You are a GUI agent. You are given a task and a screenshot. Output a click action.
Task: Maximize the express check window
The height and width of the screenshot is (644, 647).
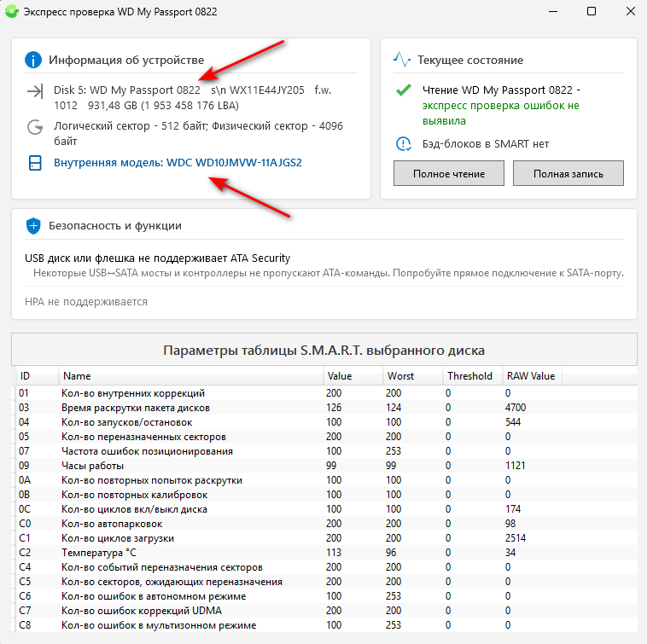(x=592, y=12)
